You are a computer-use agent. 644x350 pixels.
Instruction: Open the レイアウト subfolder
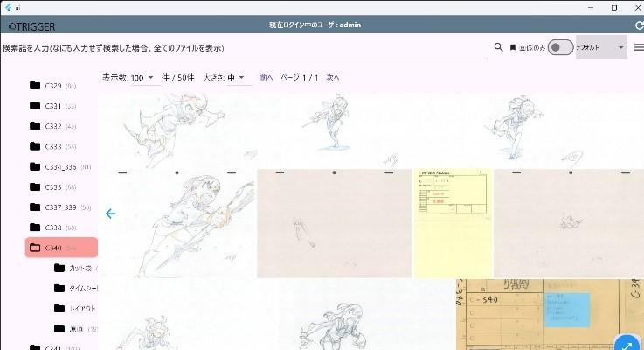coord(82,309)
